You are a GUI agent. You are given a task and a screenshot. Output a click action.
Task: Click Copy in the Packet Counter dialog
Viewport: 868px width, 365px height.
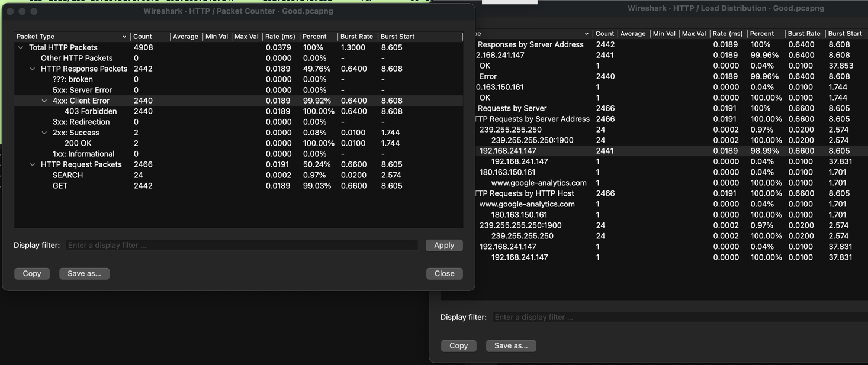point(32,273)
